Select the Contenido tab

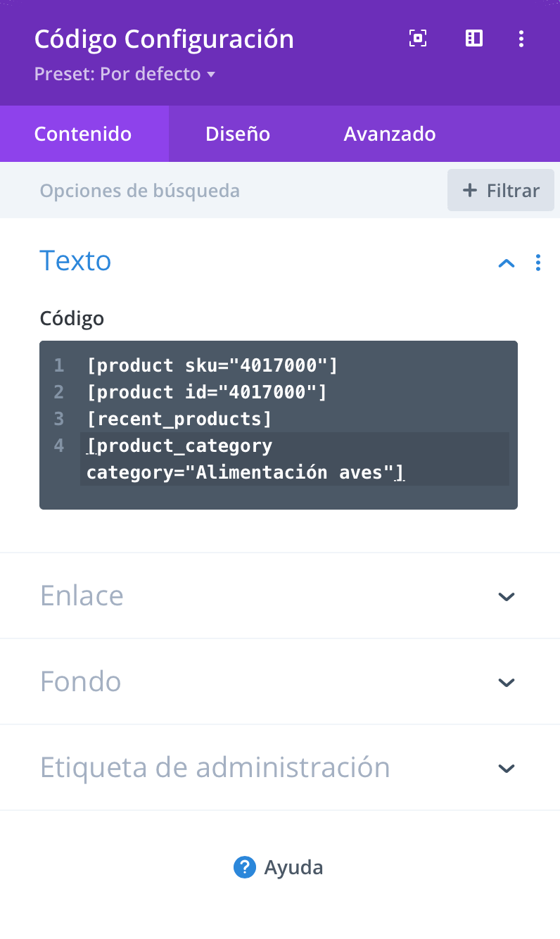pos(83,134)
